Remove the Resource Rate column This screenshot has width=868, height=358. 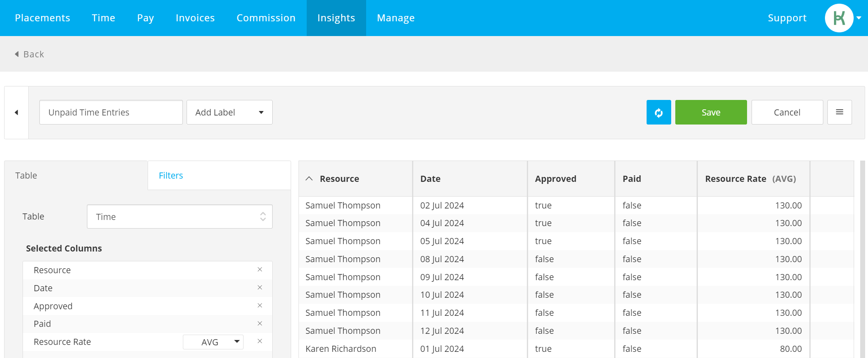pos(260,341)
